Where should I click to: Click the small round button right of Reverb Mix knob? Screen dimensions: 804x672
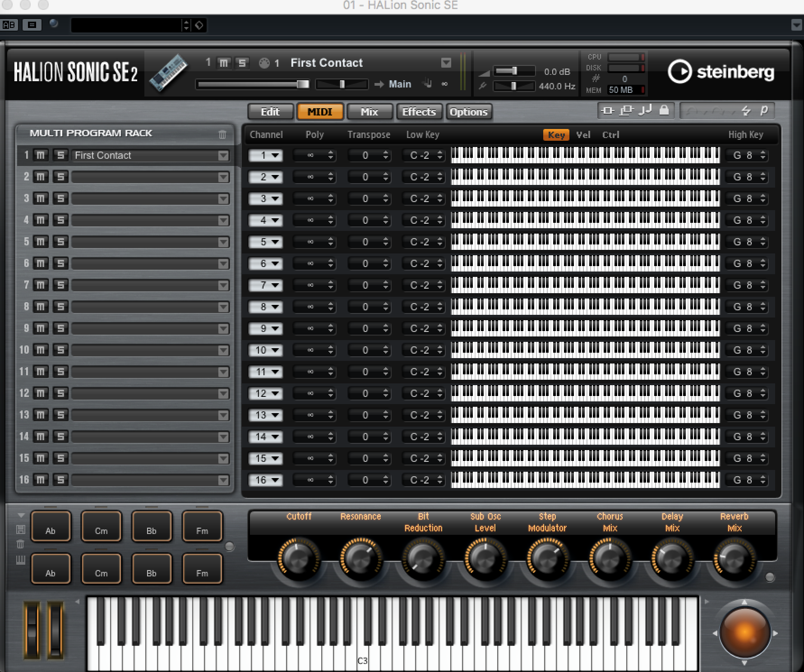[x=770, y=577]
